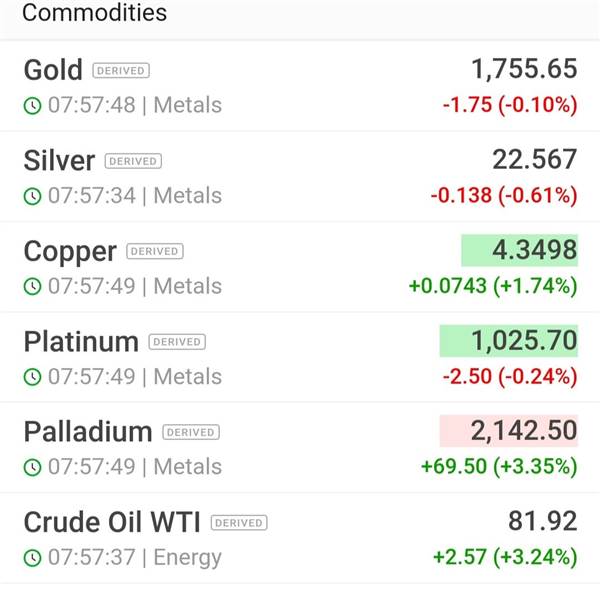Click the DERIVED badge next to Gold
This screenshot has width=600, height=600.
click(x=121, y=71)
